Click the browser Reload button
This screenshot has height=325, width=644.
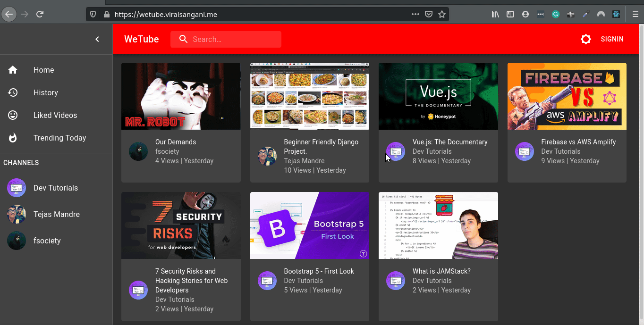pos(40,14)
